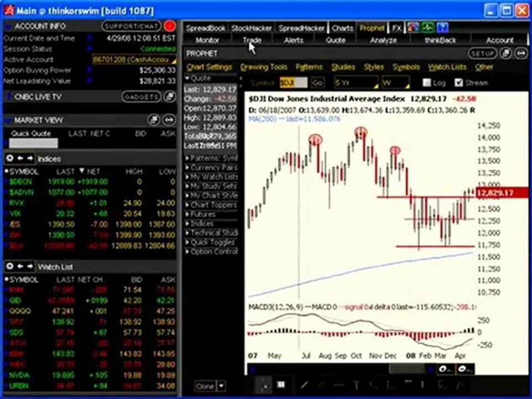
Task: Uncheck the Stream checkbox
Action: tap(459, 83)
